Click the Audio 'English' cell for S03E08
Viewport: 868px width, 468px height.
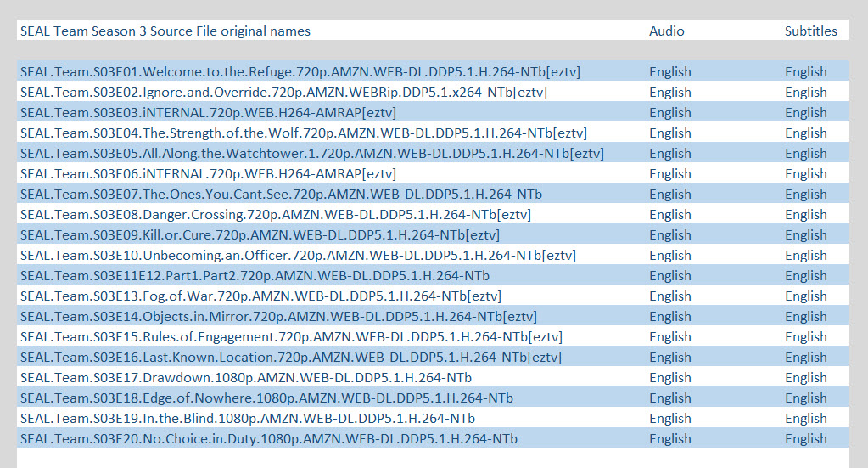(669, 215)
